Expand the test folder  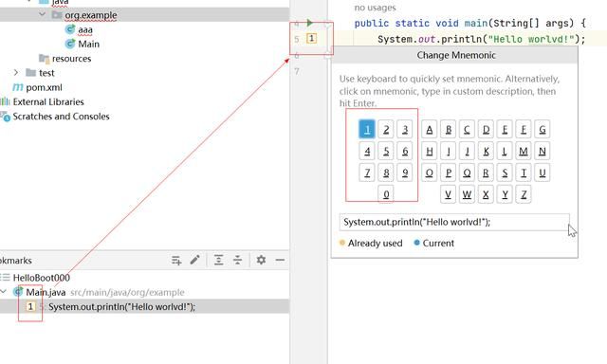[x=16, y=73]
